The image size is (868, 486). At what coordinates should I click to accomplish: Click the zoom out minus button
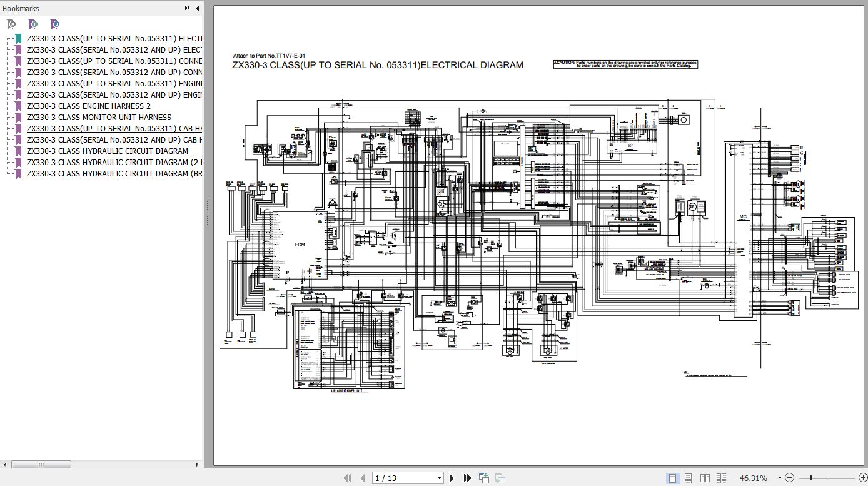click(789, 478)
